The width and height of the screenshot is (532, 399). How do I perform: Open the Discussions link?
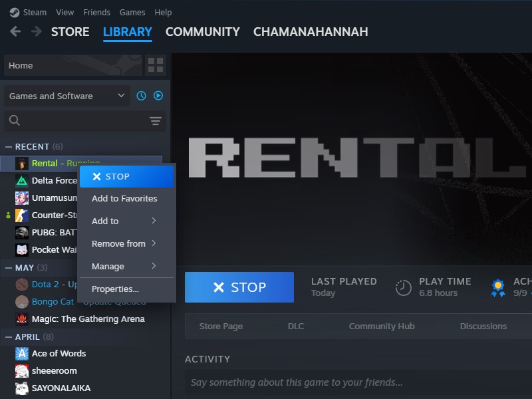click(483, 327)
